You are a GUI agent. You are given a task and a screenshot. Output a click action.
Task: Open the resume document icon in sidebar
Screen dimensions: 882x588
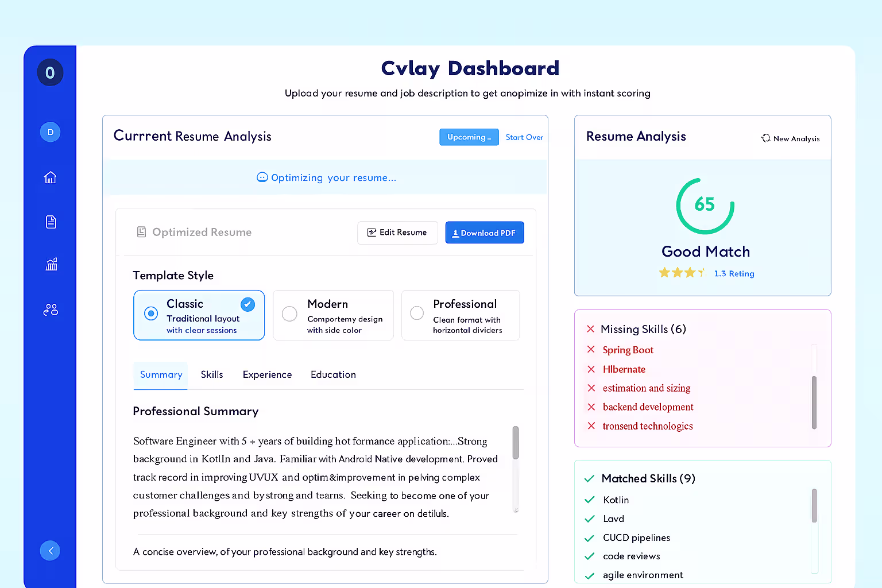click(x=50, y=221)
